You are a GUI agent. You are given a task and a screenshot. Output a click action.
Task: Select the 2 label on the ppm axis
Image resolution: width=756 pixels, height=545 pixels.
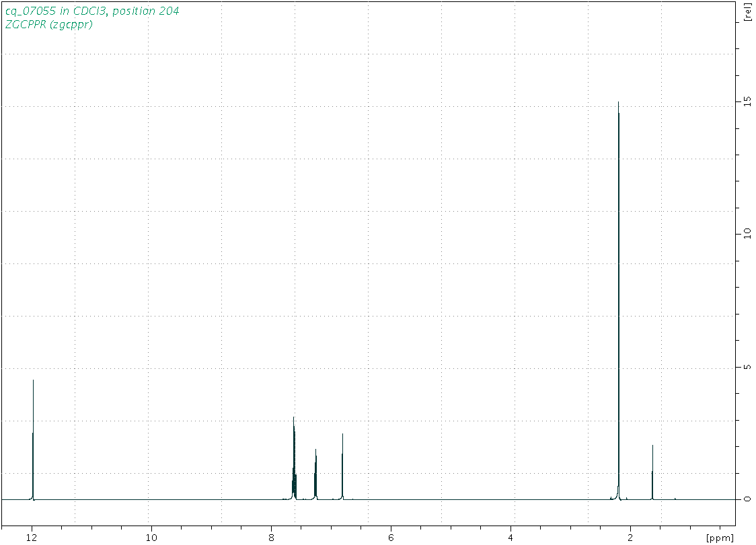630,537
